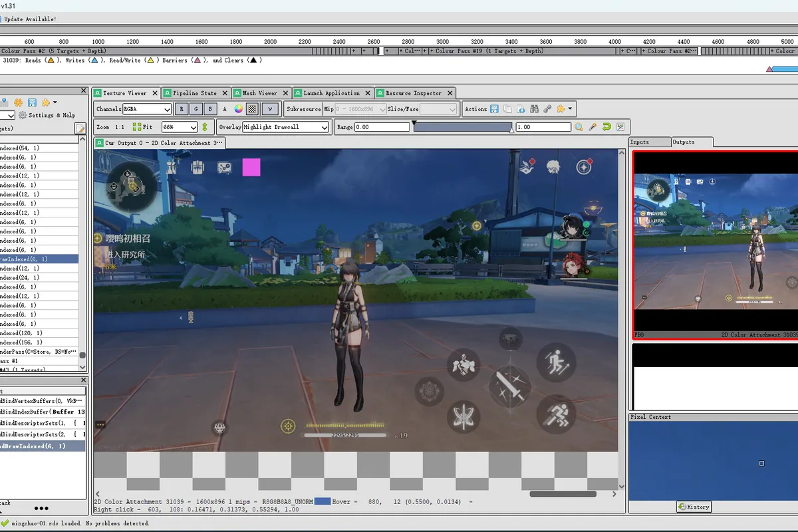
Task: Click texture viewer save texture icon
Action: (x=494, y=109)
